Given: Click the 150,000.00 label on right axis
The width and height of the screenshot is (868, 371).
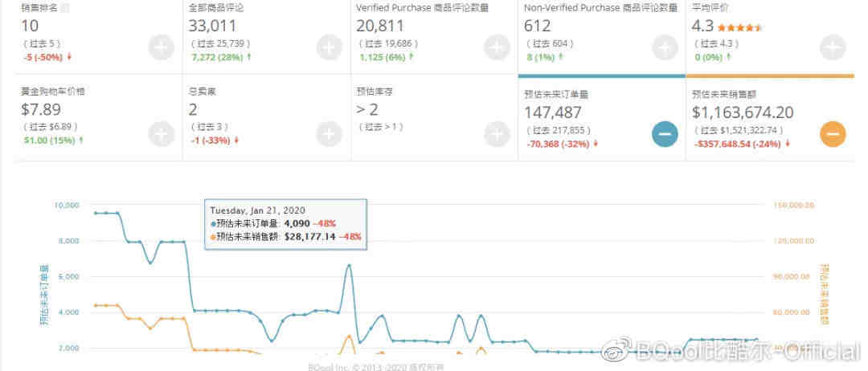Looking at the screenshot, I should pyautogui.click(x=793, y=205).
